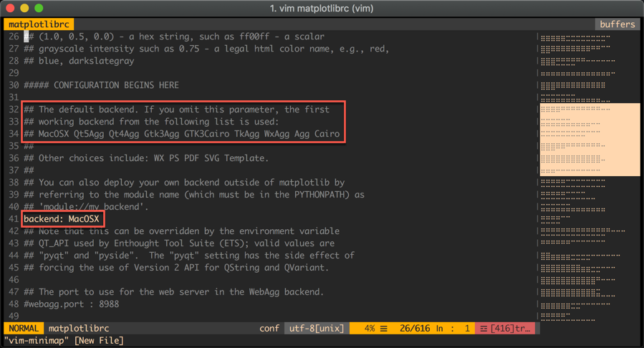This screenshot has width=644, height=348.
Task: Click the highlighted region in the minimap
Action: click(x=590, y=139)
